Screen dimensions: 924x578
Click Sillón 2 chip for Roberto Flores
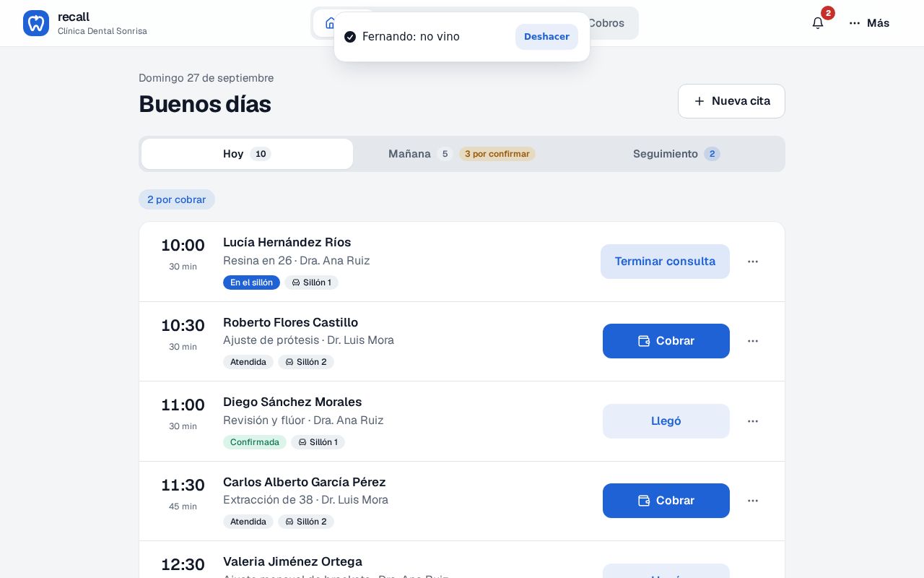pyautogui.click(x=306, y=362)
